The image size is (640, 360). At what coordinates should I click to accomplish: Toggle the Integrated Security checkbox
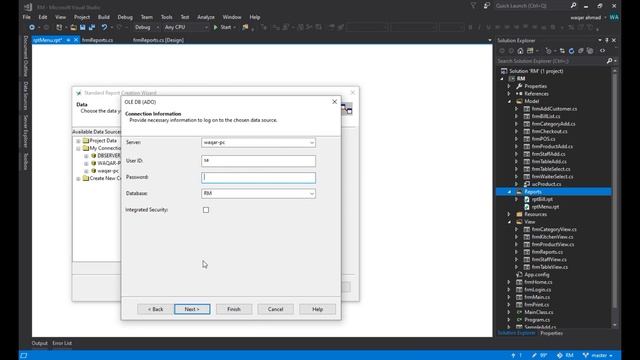click(x=206, y=210)
